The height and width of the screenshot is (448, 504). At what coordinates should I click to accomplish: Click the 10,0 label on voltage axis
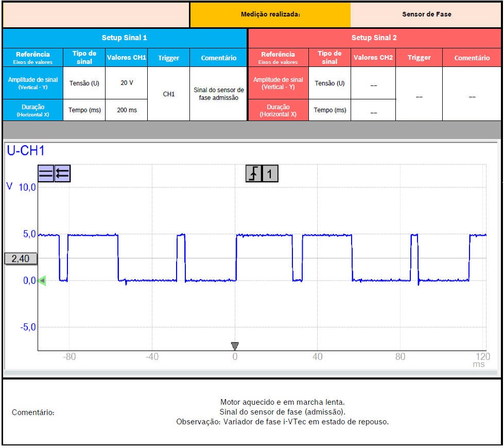click(x=27, y=187)
